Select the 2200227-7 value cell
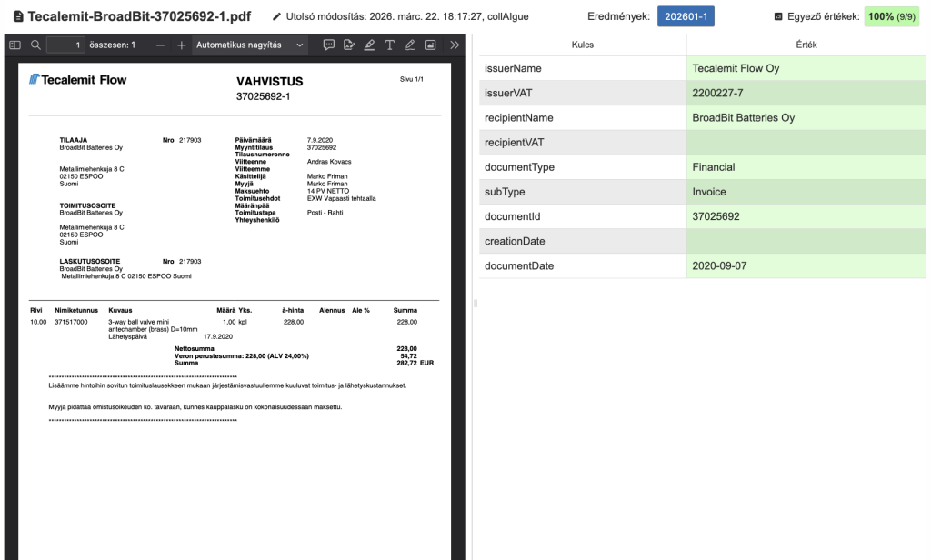931x560 pixels. coord(806,94)
